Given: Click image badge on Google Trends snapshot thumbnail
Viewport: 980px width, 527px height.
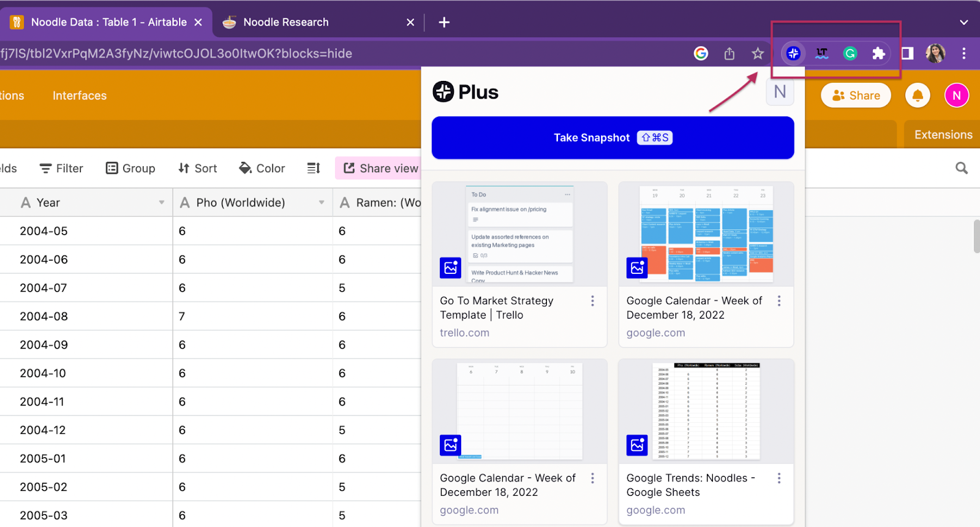Looking at the screenshot, I should point(637,445).
